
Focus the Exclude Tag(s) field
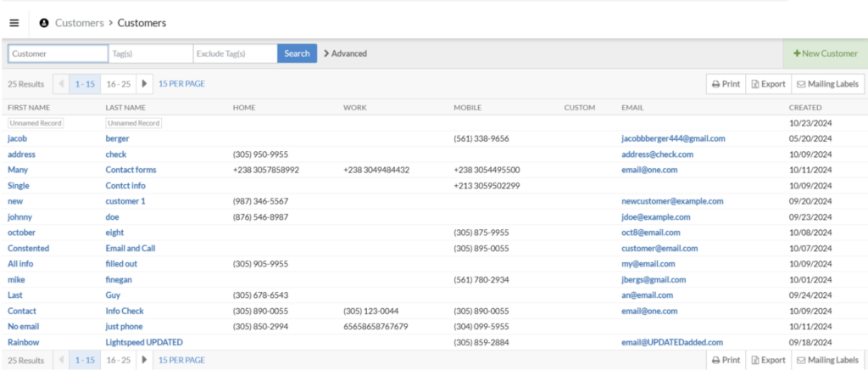point(236,53)
